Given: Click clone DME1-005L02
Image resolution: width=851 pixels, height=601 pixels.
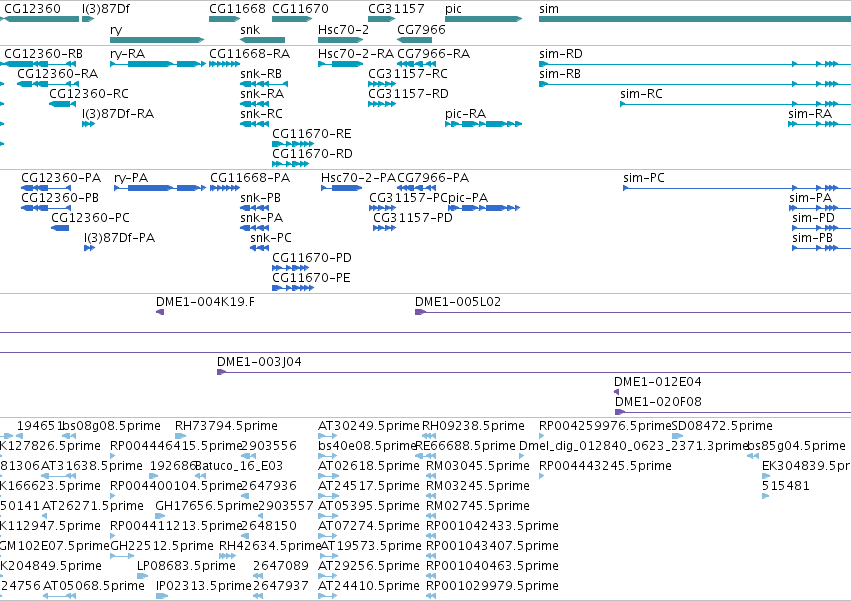Looking at the screenshot, I should tap(458, 302).
